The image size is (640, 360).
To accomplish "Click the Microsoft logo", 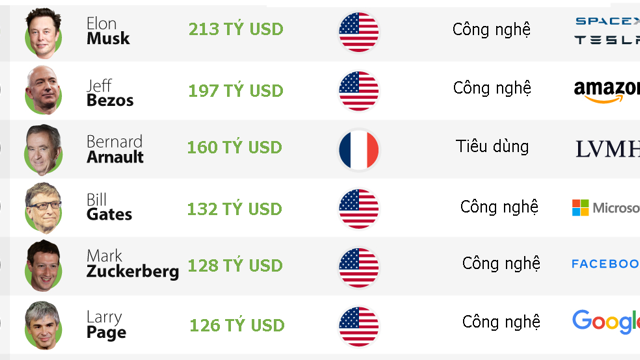I will [x=606, y=208].
